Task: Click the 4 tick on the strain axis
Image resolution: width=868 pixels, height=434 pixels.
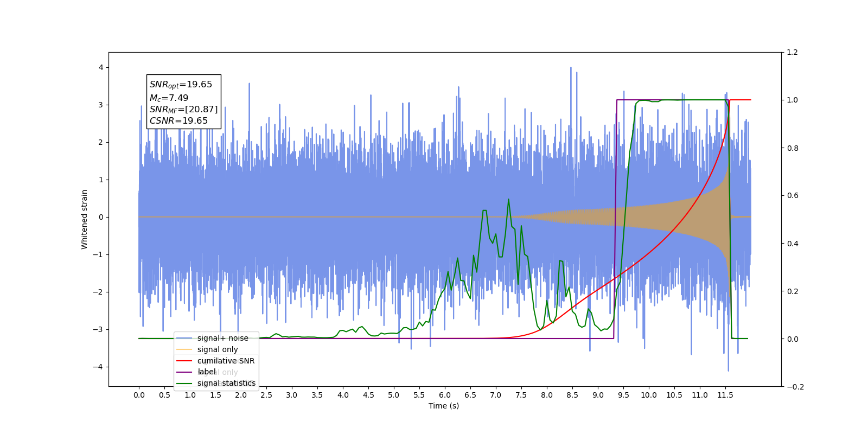Action: 101,67
